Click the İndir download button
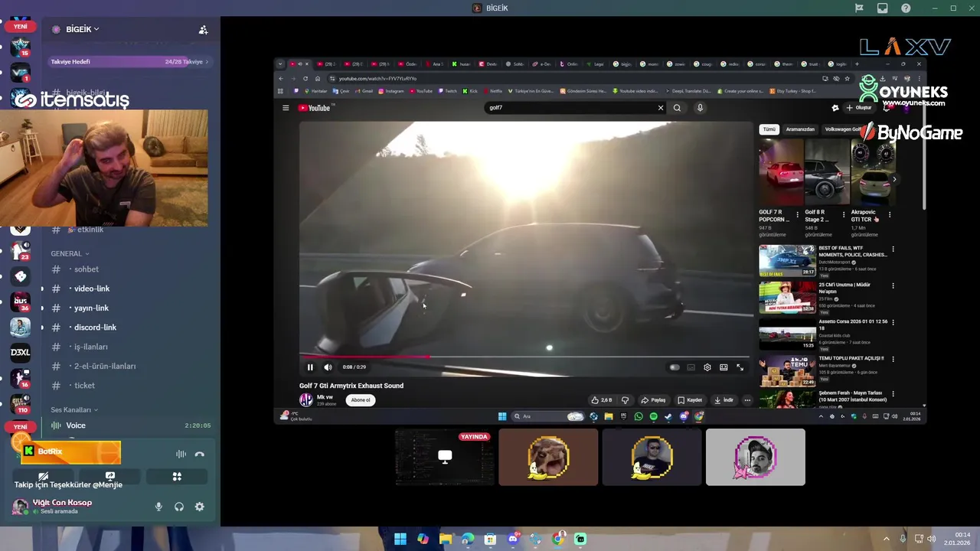The image size is (980, 551). point(724,400)
